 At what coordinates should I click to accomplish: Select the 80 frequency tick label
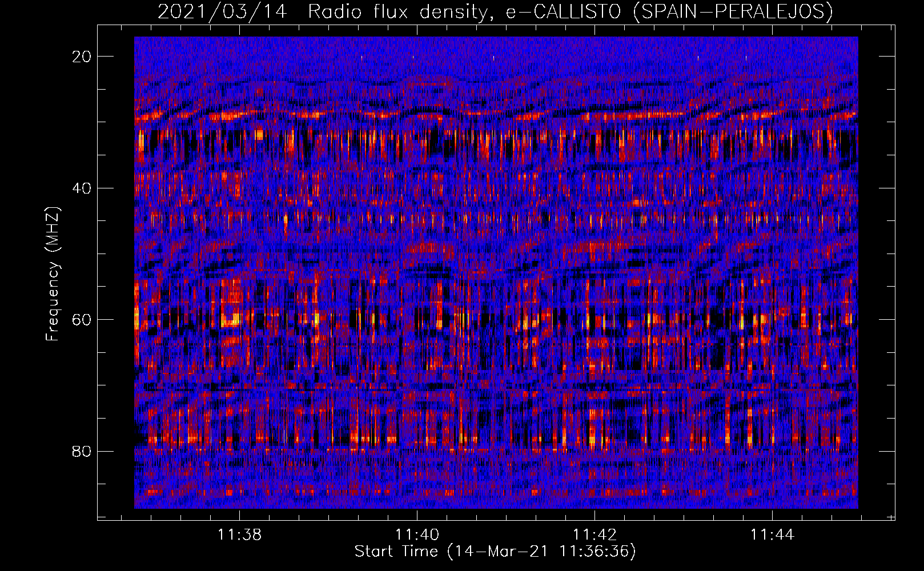(x=82, y=451)
